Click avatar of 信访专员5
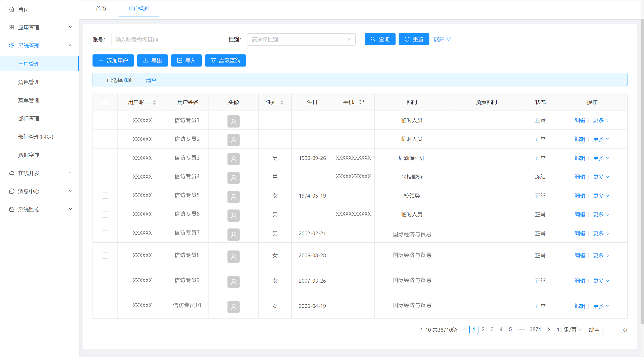The image size is (644, 357). tap(233, 197)
